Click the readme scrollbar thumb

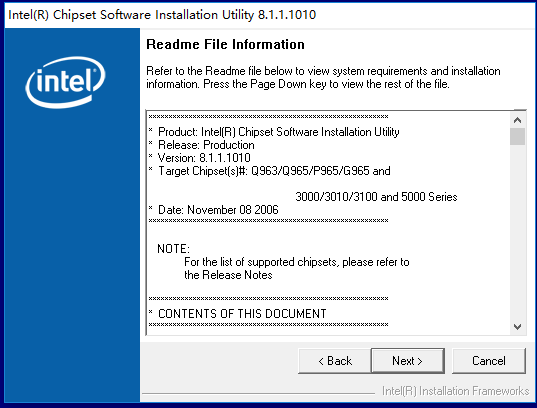click(x=517, y=136)
